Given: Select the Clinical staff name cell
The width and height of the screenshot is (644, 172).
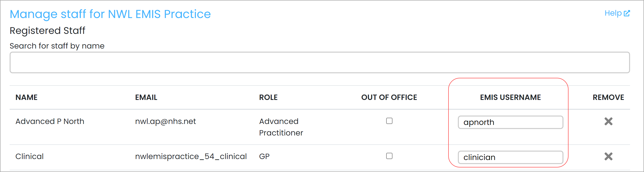Looking at the screenshot, I should [30, 157].
